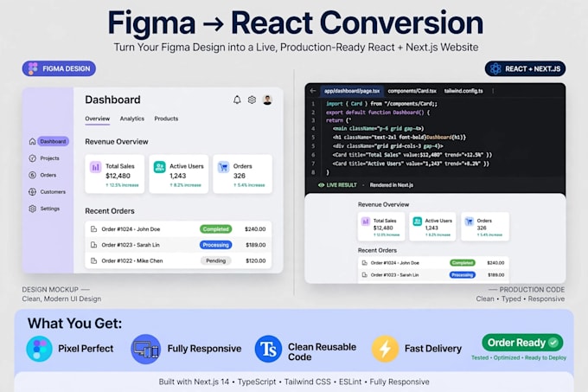
Task: Click the back arrow in code editor
Action: pos(313,91)
